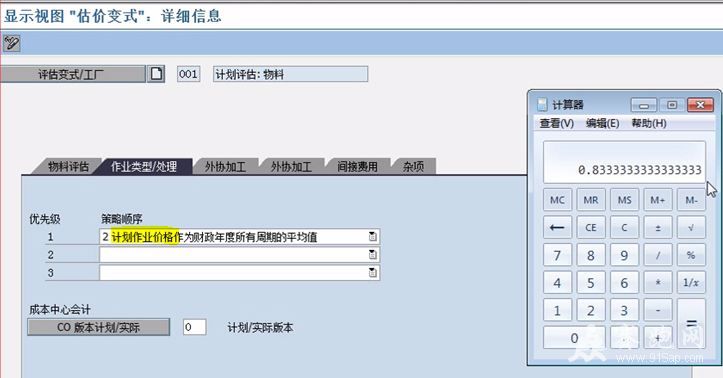The width and height of the screenshot is (723, 378).
Task: Click calculator digit 6
Action: coord(624,283)
